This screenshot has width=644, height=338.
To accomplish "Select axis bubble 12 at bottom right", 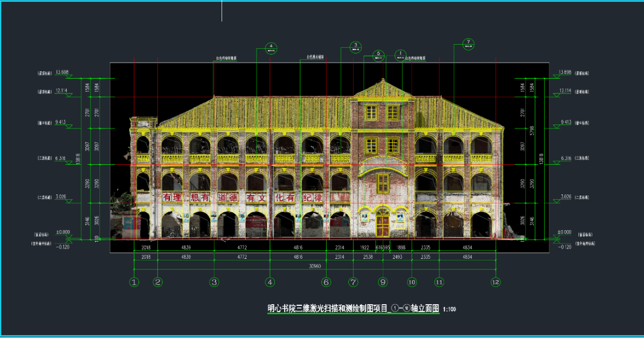I will (x=495, y=282).
